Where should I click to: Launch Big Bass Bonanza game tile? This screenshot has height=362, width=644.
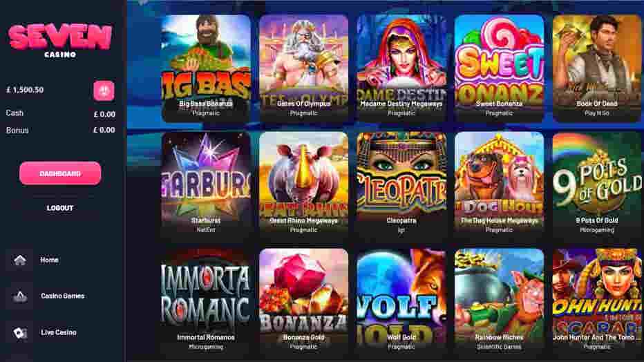[206, 68]
